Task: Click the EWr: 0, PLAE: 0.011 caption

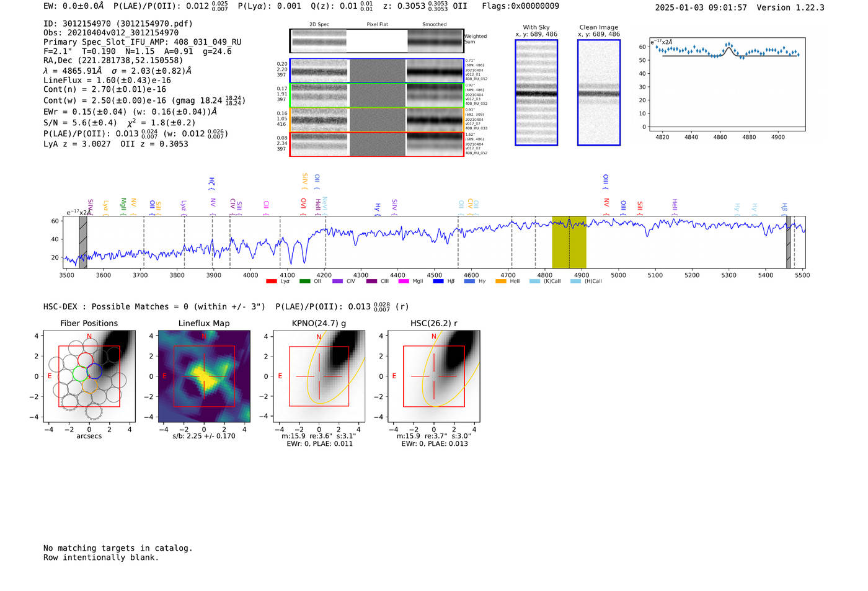Action: click(x=319, y=444)
